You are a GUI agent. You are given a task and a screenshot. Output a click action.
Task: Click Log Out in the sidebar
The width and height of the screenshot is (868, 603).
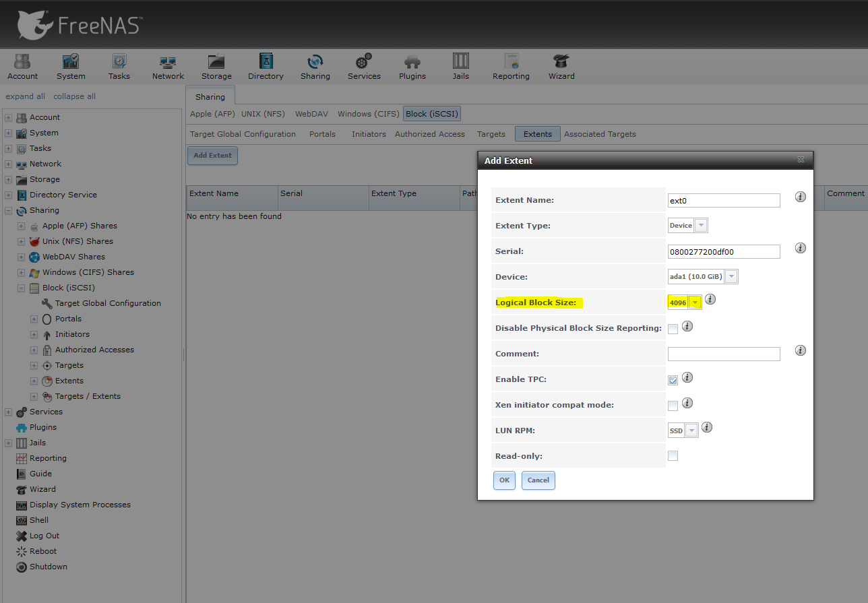coord(44,536)
